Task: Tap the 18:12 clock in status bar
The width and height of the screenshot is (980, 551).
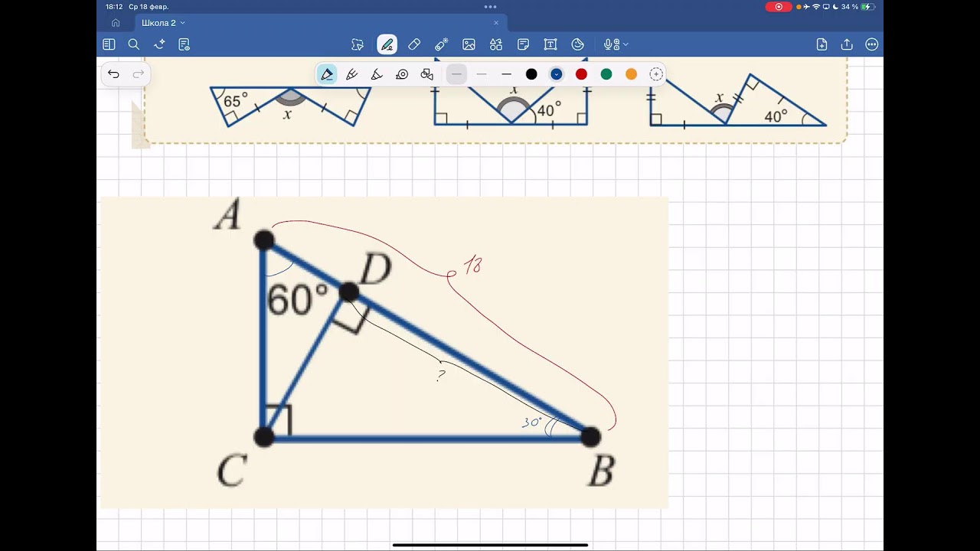Action: 114,7
